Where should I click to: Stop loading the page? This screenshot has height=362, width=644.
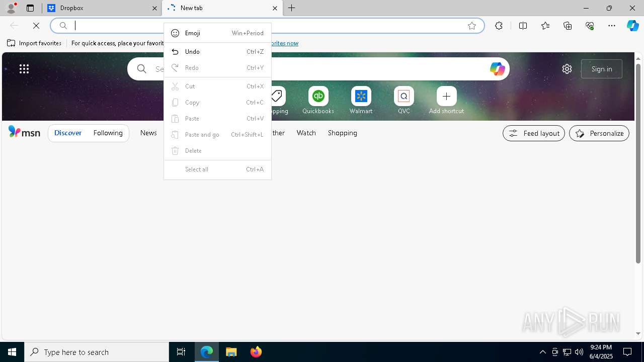[x=36, y=26]
